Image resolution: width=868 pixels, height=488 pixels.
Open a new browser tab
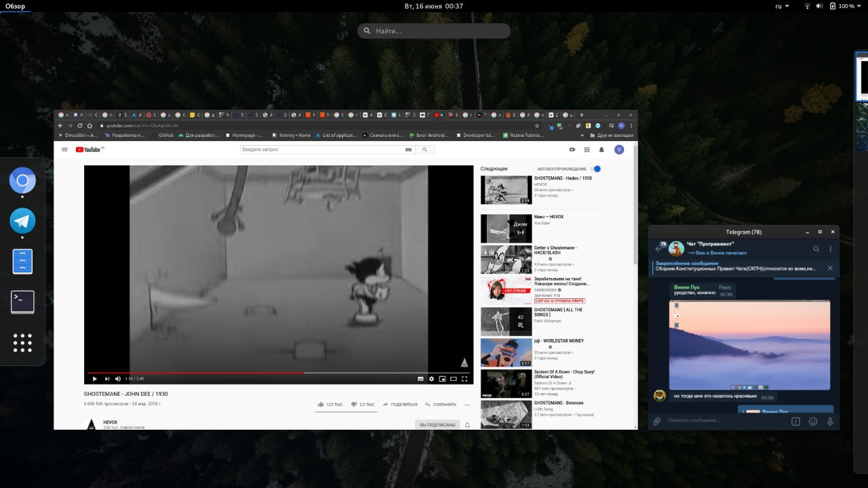point(581,115)
